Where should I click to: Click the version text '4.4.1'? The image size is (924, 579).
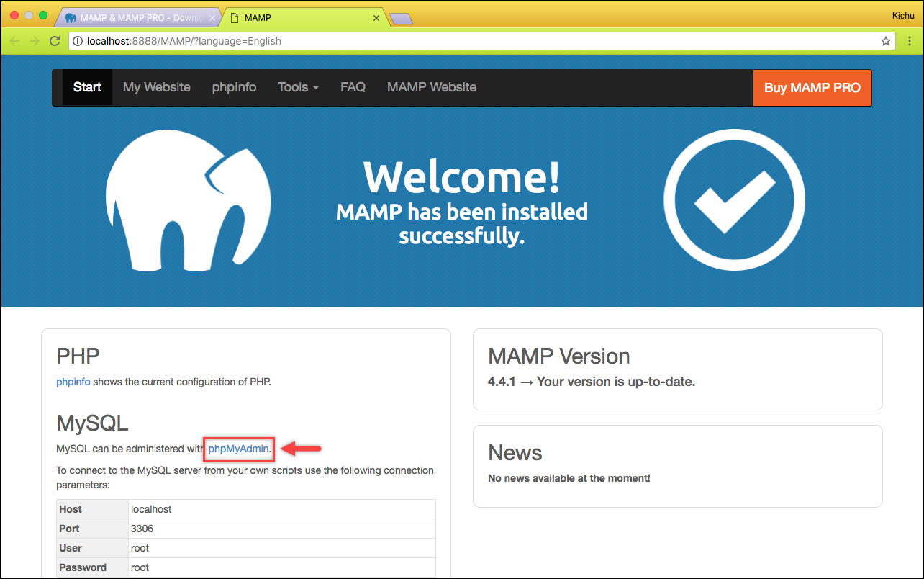pyautogui.click(x=502, y=382)
